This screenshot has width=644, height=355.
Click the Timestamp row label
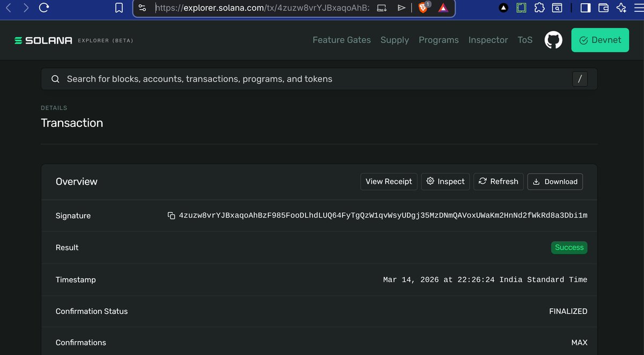(76, 280)
